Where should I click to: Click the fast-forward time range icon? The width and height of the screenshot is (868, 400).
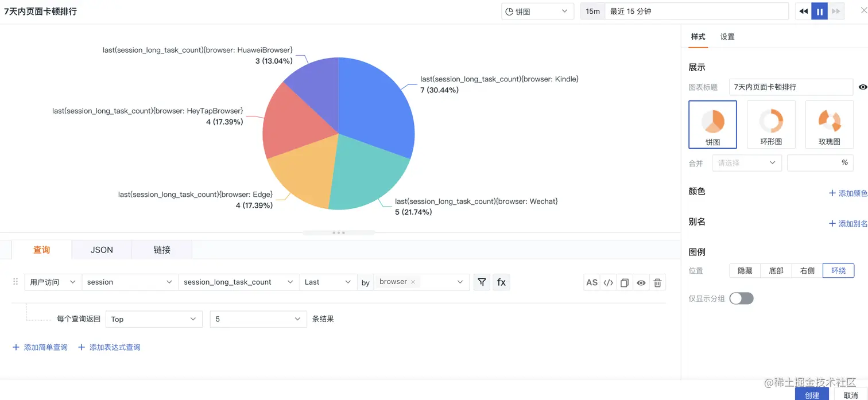point(836,11)
